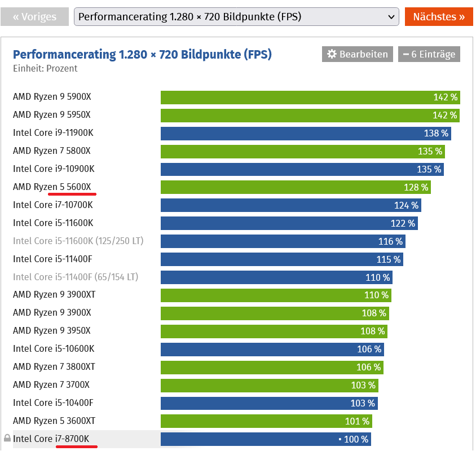Click the minus icon on the 6 Einträge button
This screenshot has height=451, width=476.
tap(407, 54)
